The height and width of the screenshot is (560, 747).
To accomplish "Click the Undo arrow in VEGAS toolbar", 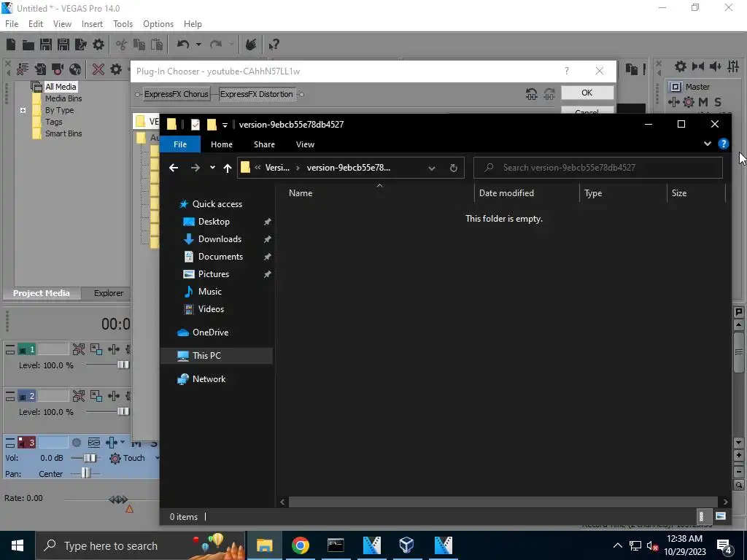I will tap(183, 44).
